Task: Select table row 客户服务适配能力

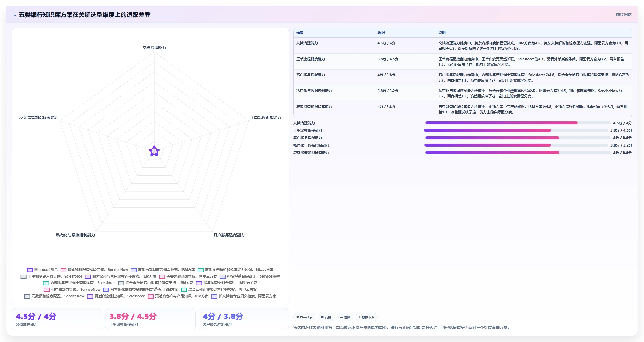Action: [462, 77]
